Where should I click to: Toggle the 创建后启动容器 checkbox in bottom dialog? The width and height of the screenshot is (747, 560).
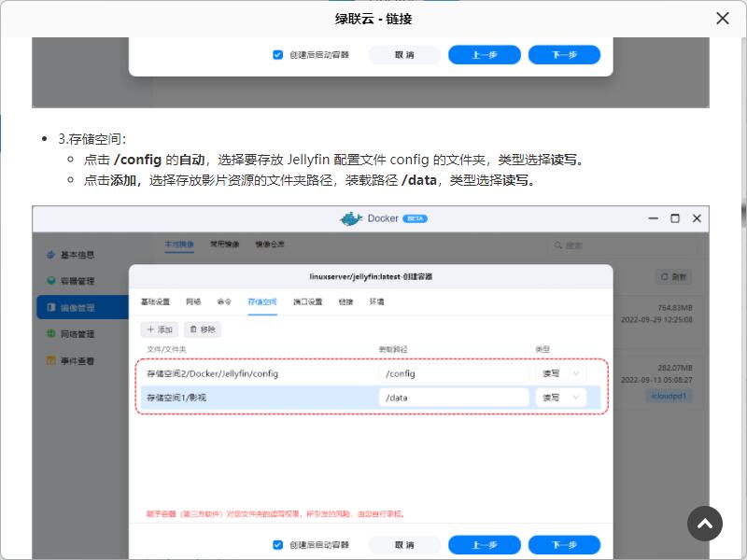(x=276, y=545)
